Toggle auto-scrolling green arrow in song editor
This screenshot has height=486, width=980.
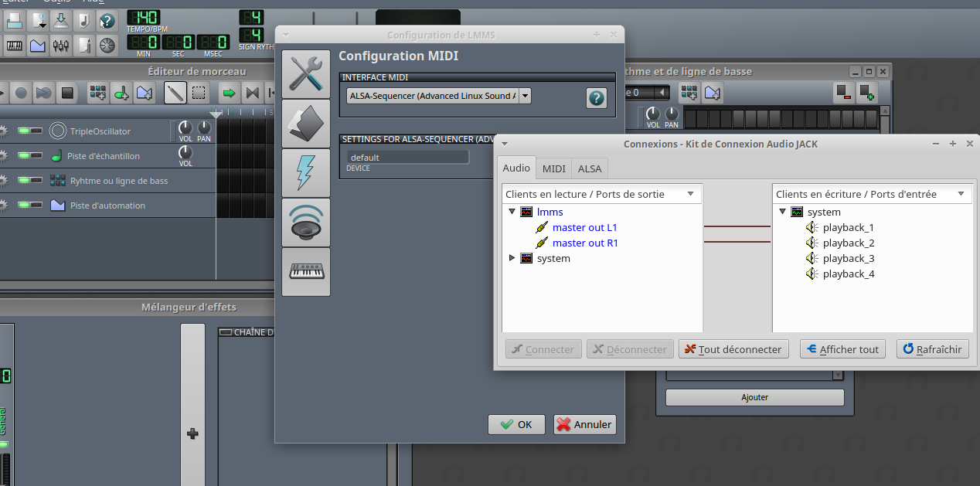(229, 93)
